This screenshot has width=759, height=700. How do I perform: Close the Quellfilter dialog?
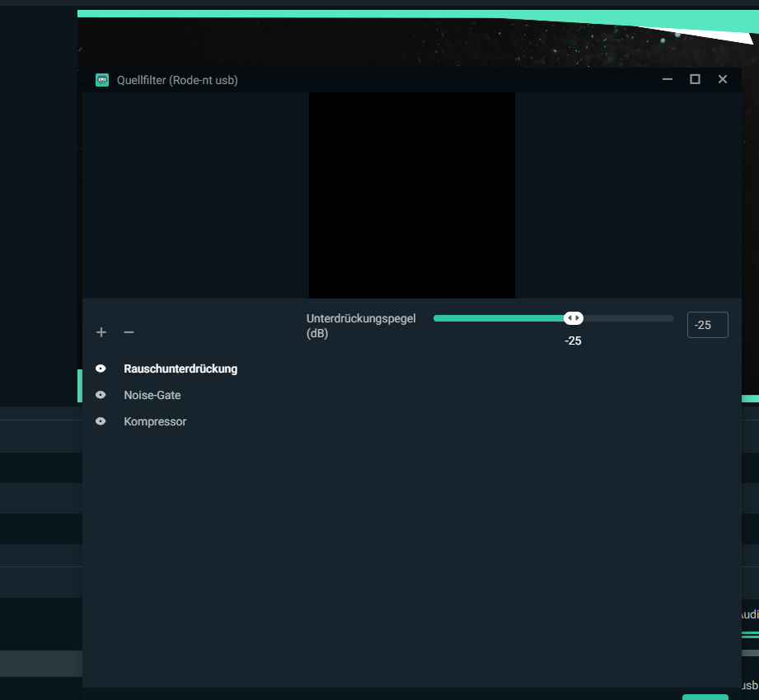pos(723,79)
